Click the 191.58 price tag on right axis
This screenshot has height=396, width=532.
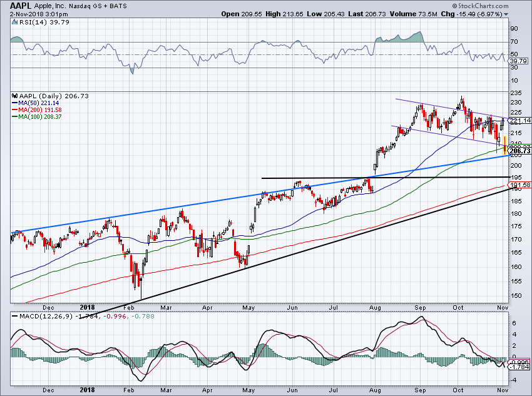[520, 185]
